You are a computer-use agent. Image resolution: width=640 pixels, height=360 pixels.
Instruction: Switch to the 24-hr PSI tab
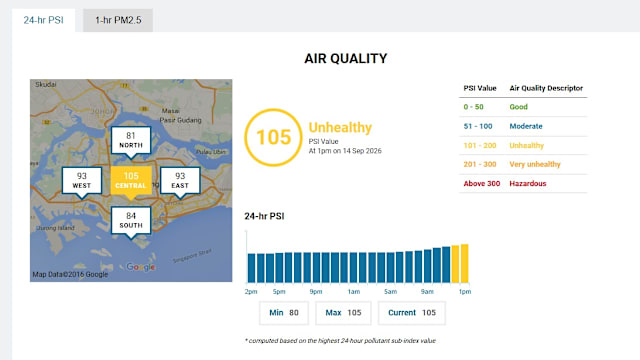[x=43, y=20]
